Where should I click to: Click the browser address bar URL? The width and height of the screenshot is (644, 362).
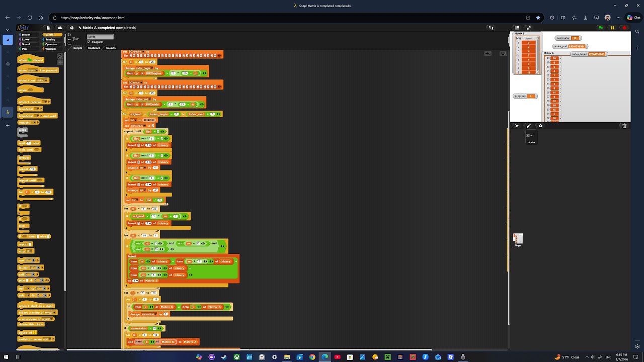click(x=93, y=18)
